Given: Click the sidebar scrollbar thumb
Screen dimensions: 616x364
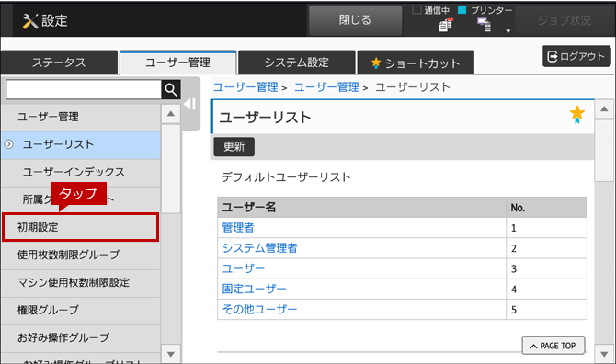Looking at the screenshot, I should coord(170,169).
